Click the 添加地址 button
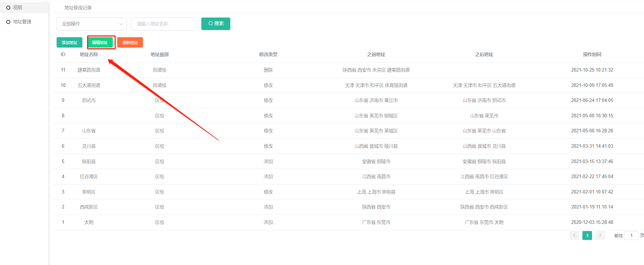The width and height of the screenshot is (644, 265). [x=69, y=42]
